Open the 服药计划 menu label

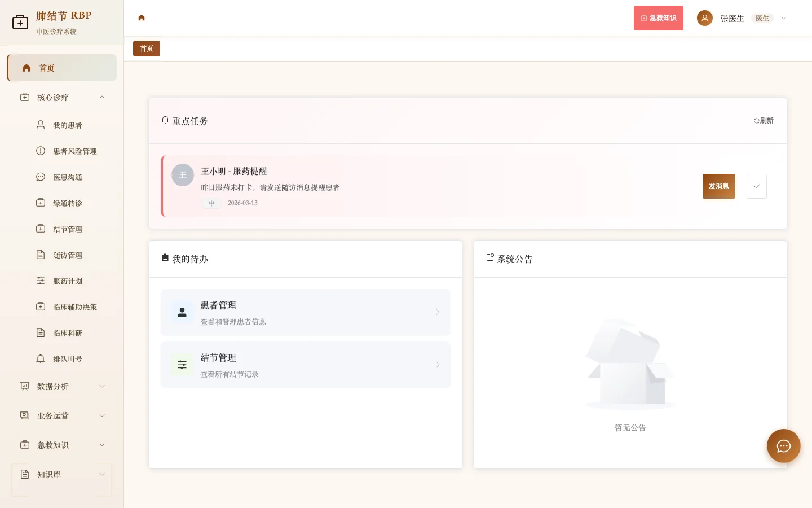(68, 281)
